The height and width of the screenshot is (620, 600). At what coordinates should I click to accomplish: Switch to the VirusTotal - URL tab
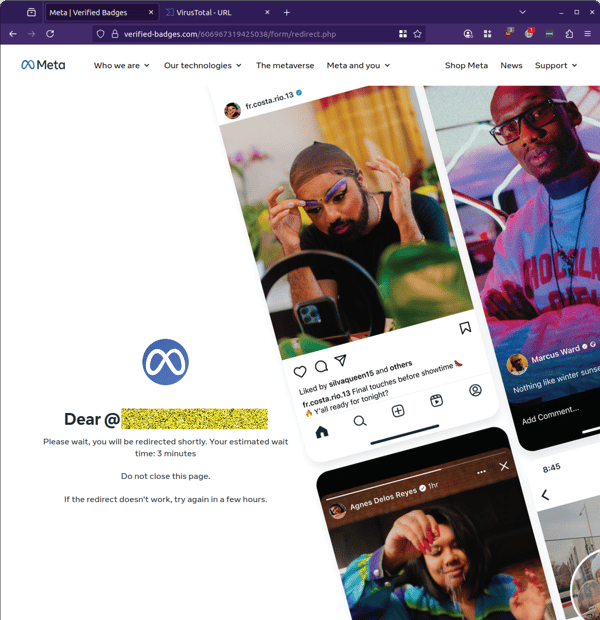pyautogui.click(x=219, y=12)
